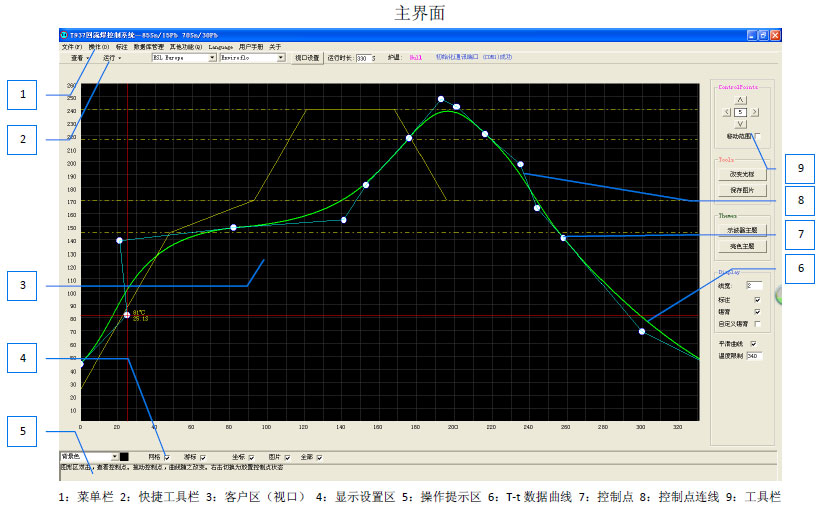Select previous control point with left arrow
This screenshot has height=519, width=832.
click(x=727, y=113)
